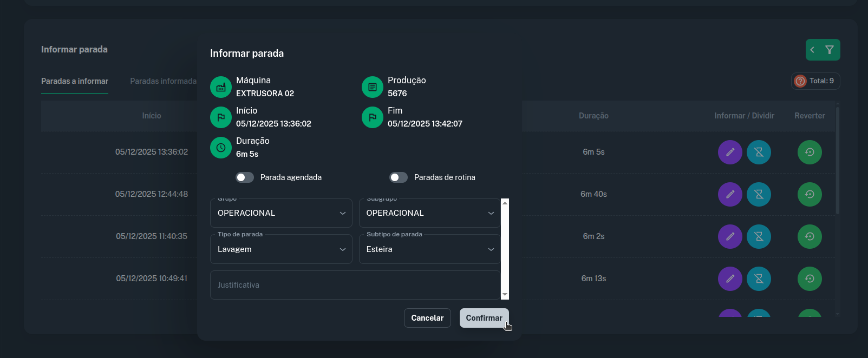Click the split hourglass icon for the 6m 13s stop
868x358 pixels.
(x=759, y=279)
